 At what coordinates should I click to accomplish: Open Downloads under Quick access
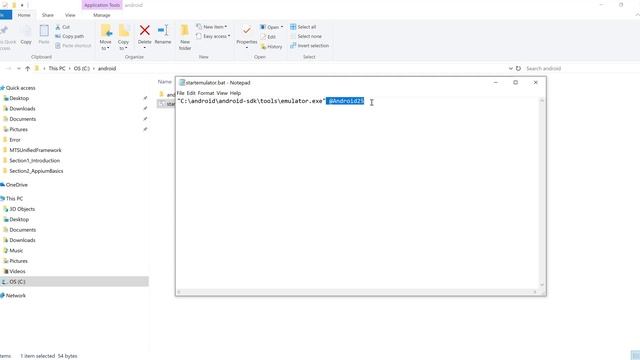click(x=22, y=109)
